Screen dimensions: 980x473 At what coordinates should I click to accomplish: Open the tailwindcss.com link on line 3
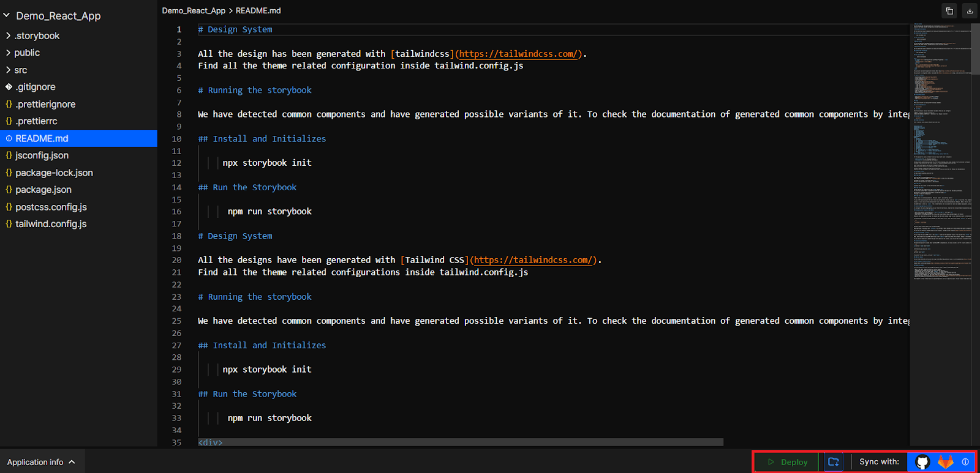click(x=518, y=54)
